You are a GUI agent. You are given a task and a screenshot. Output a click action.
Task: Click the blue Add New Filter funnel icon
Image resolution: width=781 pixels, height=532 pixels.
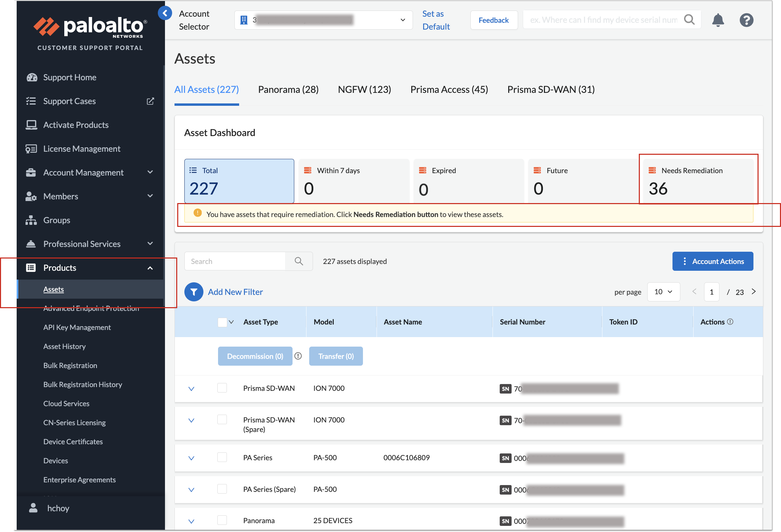click(x=194, y=292)
